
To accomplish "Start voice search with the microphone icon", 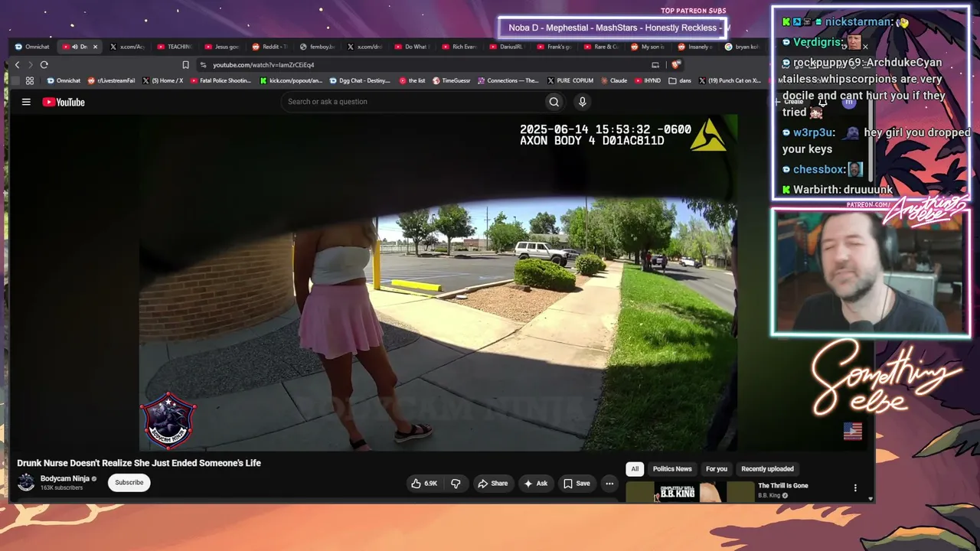I will point(583,102).
